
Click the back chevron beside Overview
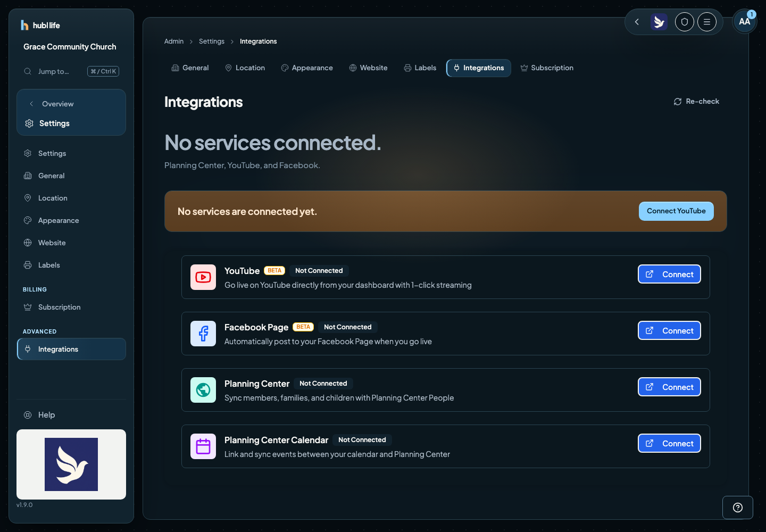click(x=31, y=104)
